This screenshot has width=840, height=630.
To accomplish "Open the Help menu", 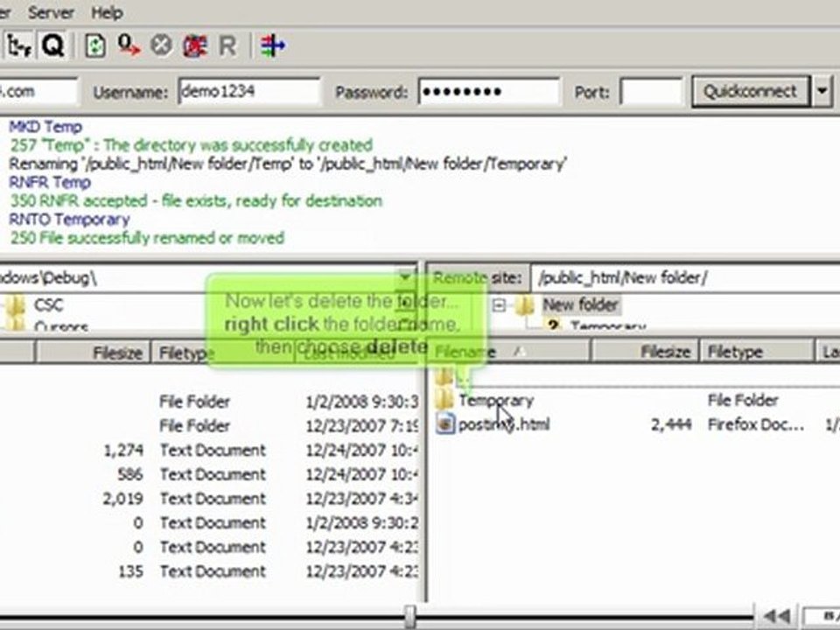I will [x=107, y=12].
